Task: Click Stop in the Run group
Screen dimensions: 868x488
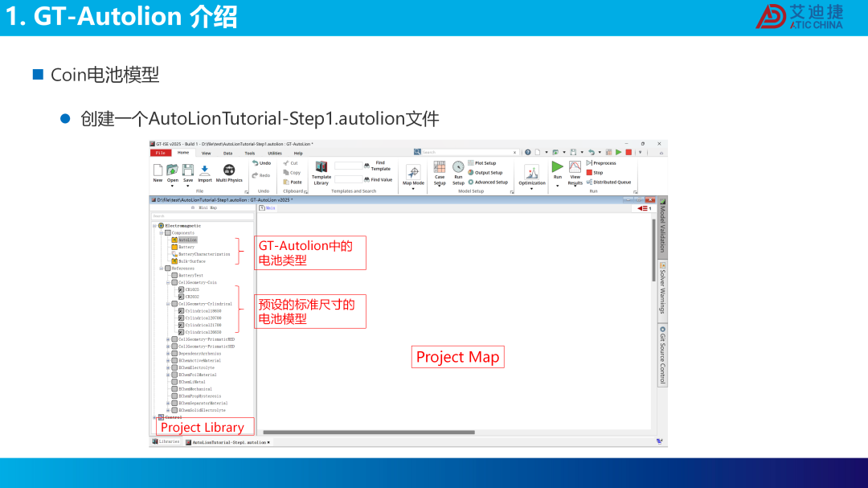Action: 595,173
